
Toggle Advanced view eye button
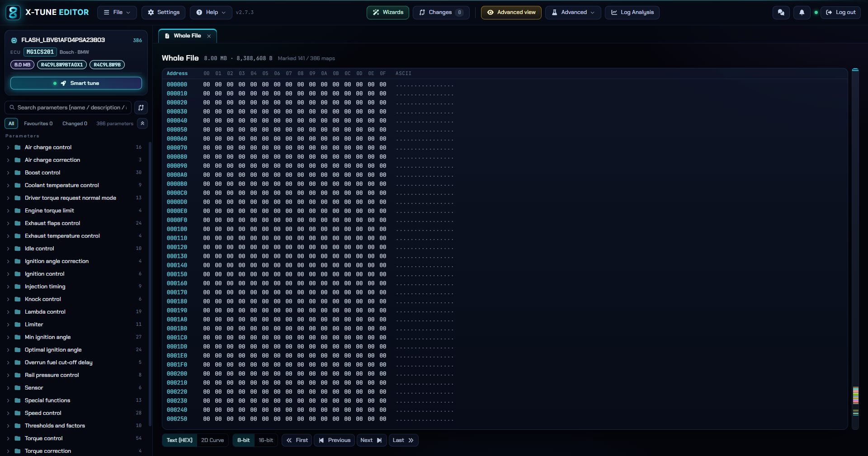click(x=511, y=13)
